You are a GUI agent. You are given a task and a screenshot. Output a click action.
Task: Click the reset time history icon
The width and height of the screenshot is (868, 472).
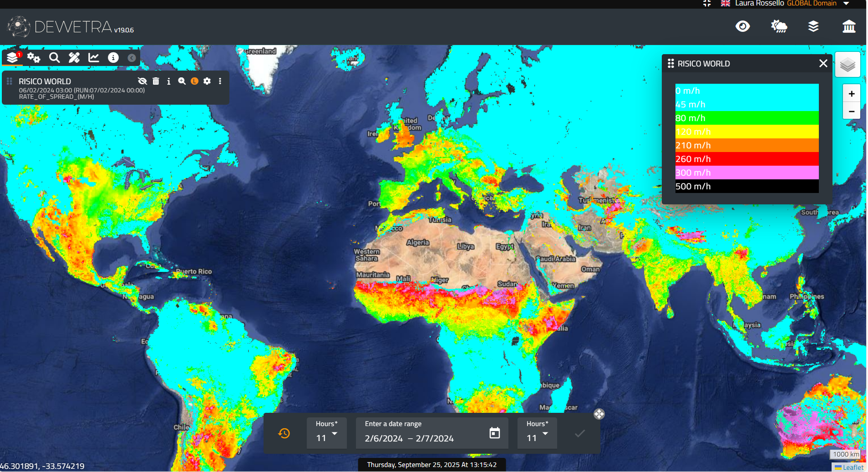(284, 433)
